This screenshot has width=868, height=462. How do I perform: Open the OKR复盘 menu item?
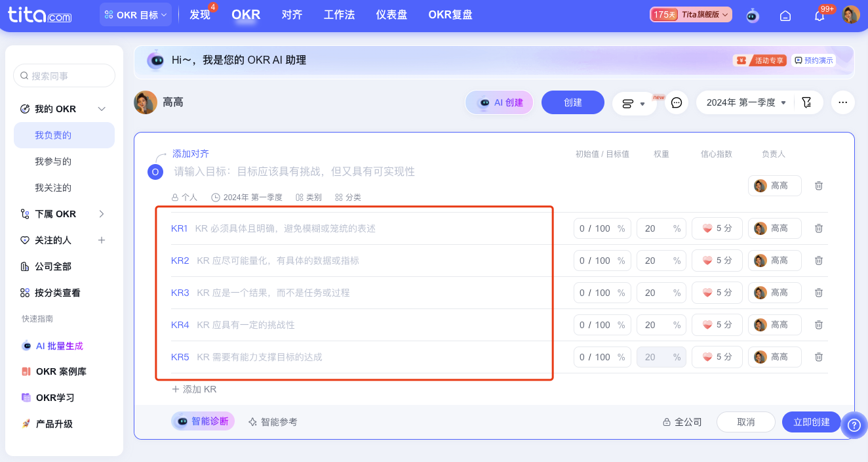coord(450,14)
